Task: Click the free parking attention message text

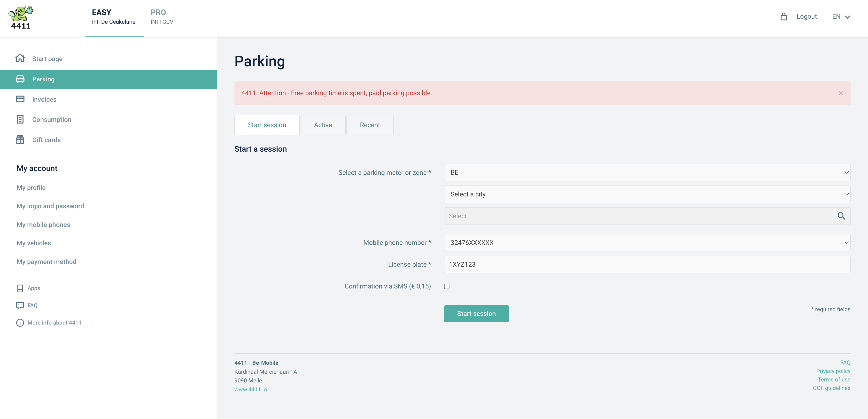Action: (x=337, y=93)
